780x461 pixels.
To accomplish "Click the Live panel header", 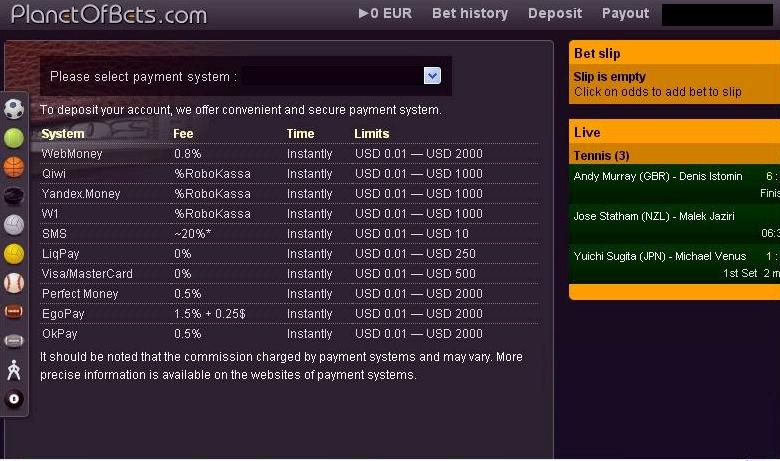I will point(674,132).
